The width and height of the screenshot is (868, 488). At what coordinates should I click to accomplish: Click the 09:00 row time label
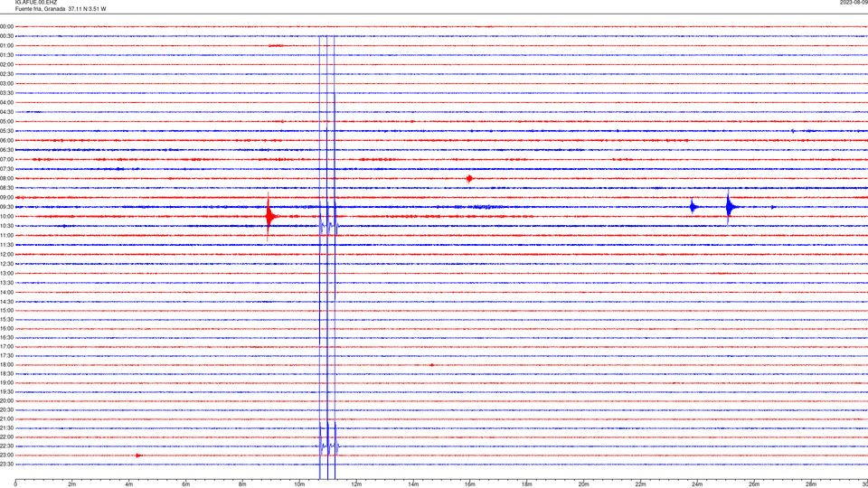coord(6,198)
